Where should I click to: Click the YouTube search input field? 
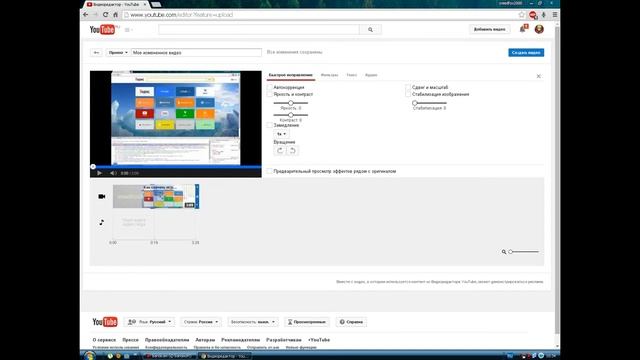[x=259, y=29]
